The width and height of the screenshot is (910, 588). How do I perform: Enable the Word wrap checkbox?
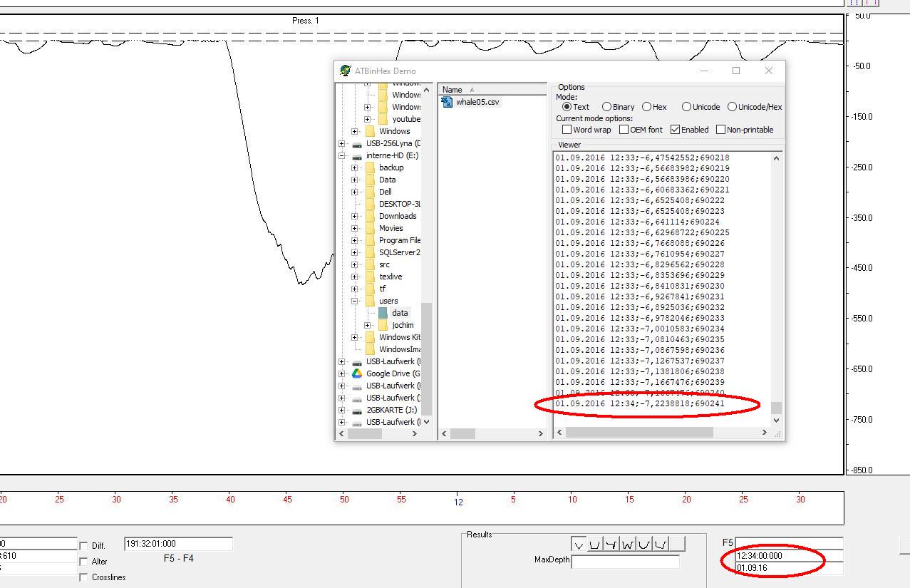pyautogui.click(x=567, y=130)
